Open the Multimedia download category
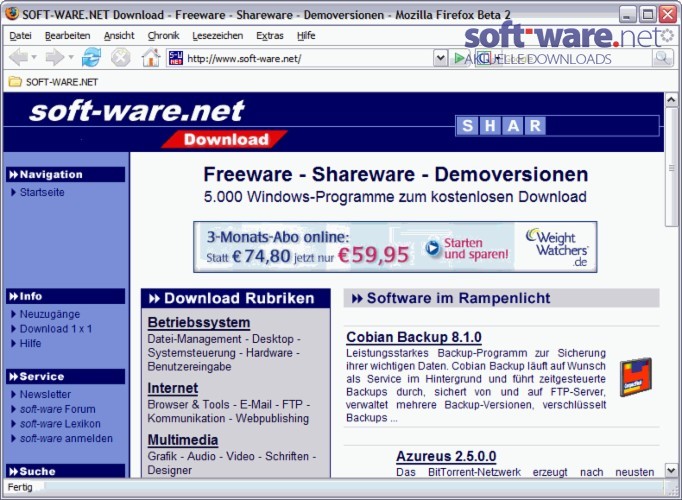 [x=183, y=440]
